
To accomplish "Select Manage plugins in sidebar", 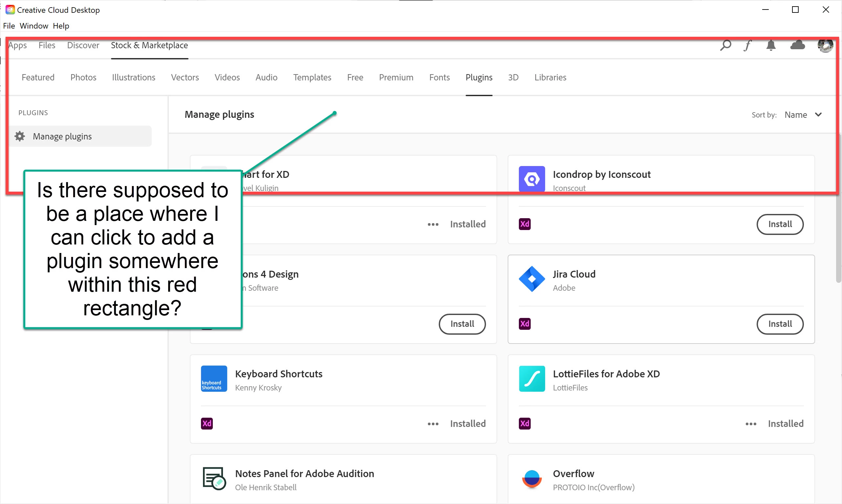I will pos(62,136).
